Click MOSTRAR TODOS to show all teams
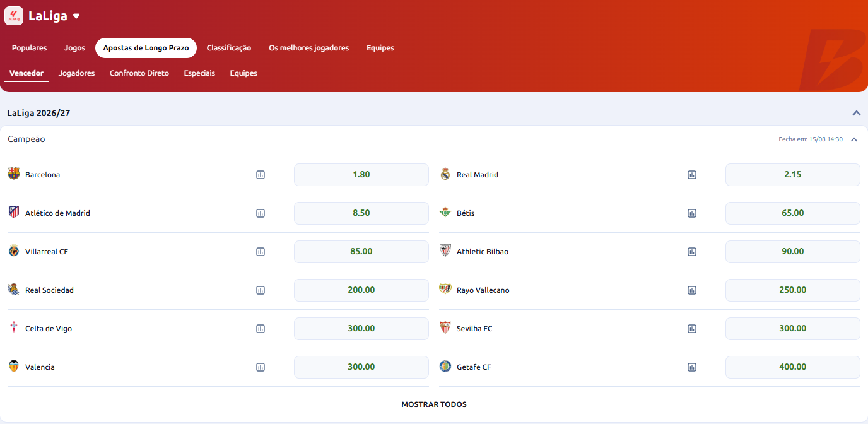The image size is (868, 424). click(434, 404)
